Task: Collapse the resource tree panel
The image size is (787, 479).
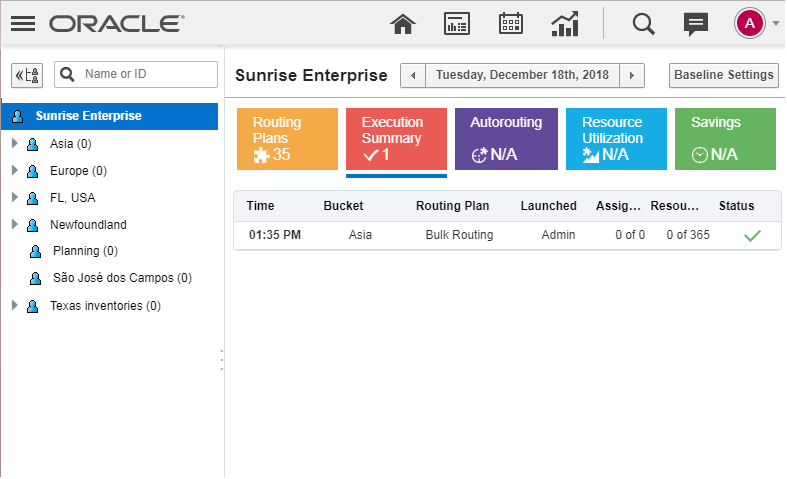Action: (x=27, y=75)
